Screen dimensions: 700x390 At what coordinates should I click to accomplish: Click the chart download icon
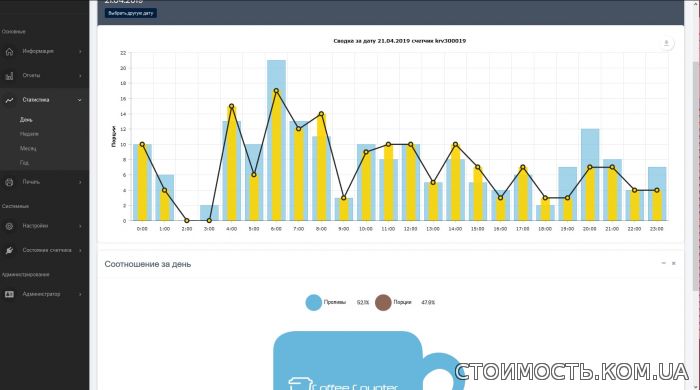666,43
